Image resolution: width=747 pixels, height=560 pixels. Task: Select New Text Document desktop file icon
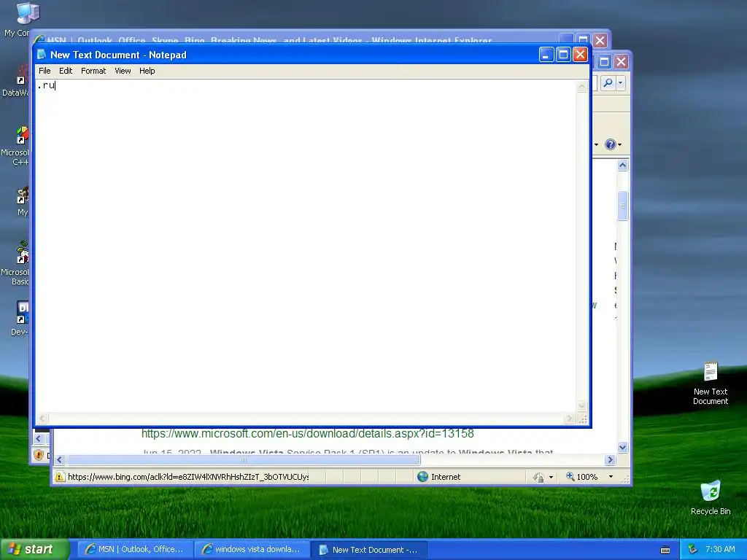(x=711, y=383)
